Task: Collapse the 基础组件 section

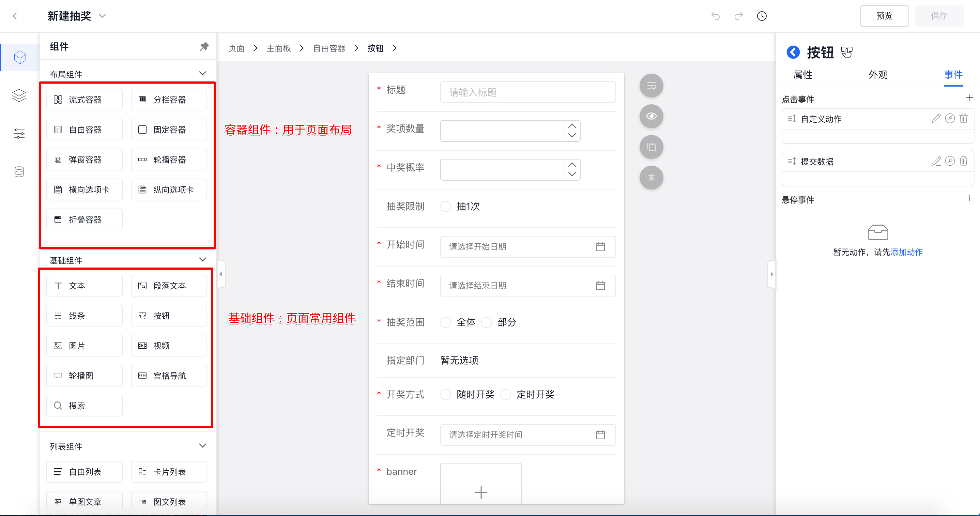Action: 202,259
